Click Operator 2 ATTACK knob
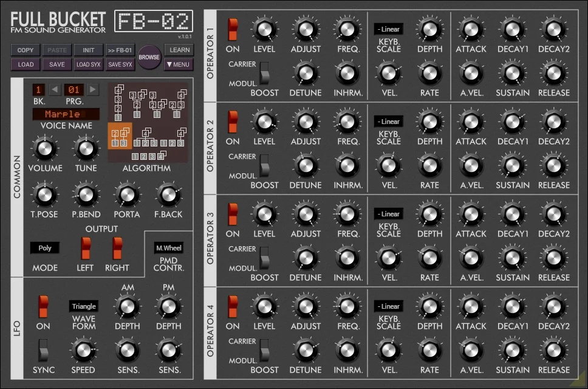 click(471, 123)
